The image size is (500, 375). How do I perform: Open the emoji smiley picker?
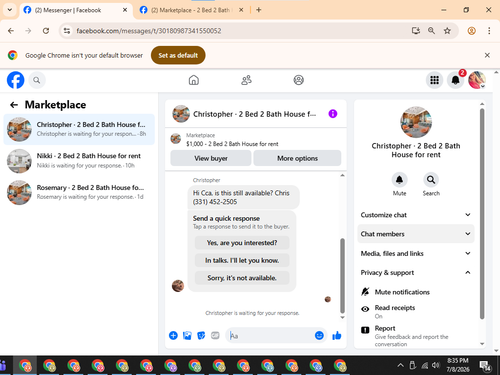pyautogui.click(x=319, y=335)
